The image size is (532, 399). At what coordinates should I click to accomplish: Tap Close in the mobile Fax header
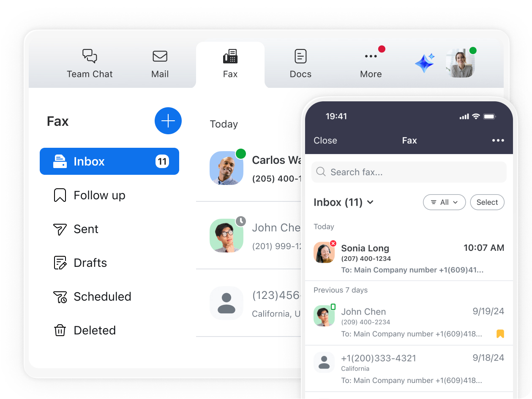point(325,141)
